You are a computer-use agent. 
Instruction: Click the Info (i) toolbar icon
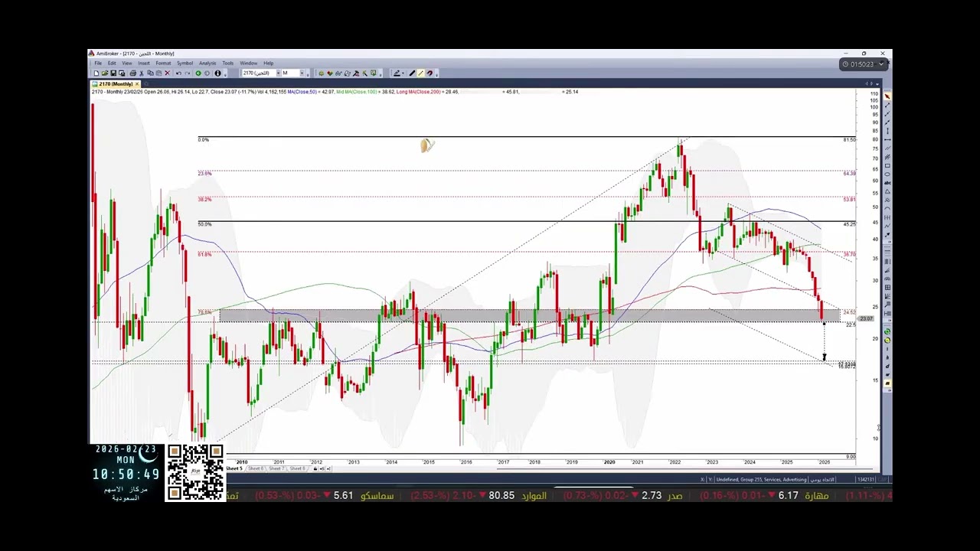(x=217, y=73)
